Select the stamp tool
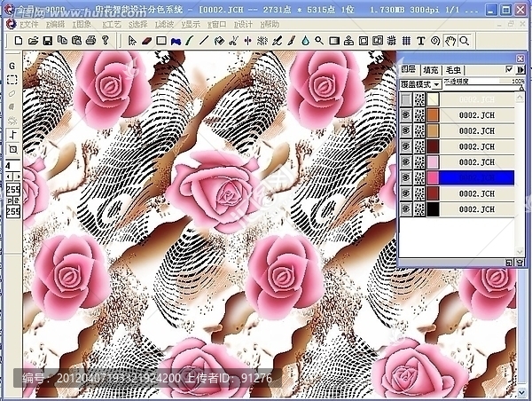The image size is (532, 401). tap(348, 41)
